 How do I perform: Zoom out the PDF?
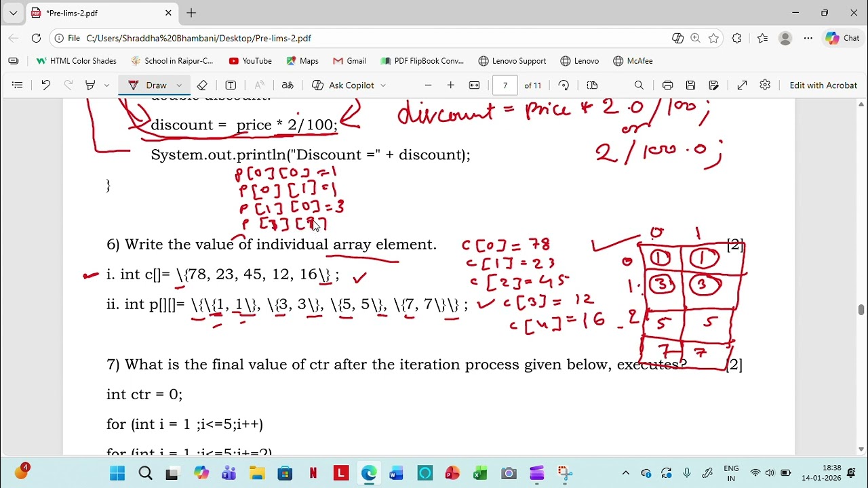pos(428,85)
